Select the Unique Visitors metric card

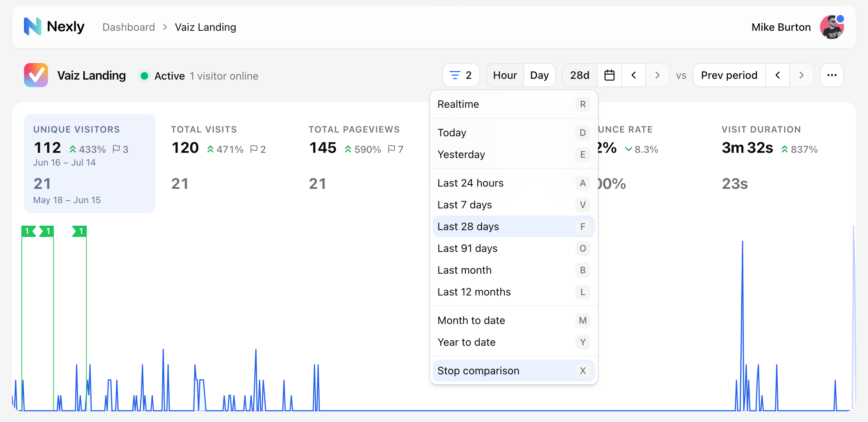[x=90, y=164]
